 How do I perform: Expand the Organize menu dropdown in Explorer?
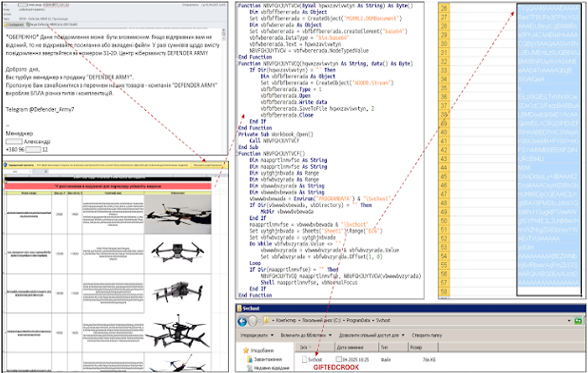[x=257, y=335]
